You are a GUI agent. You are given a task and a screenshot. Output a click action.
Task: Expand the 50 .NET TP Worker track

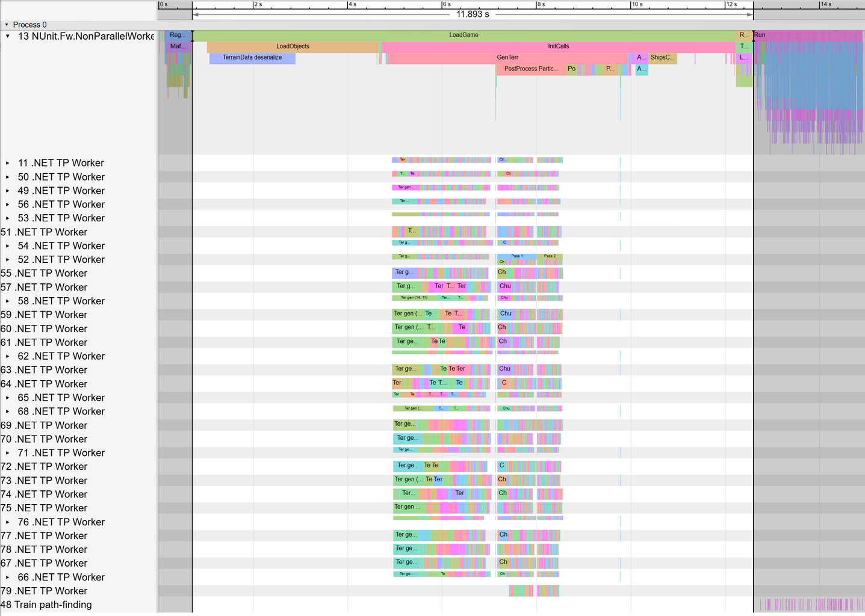8,177
